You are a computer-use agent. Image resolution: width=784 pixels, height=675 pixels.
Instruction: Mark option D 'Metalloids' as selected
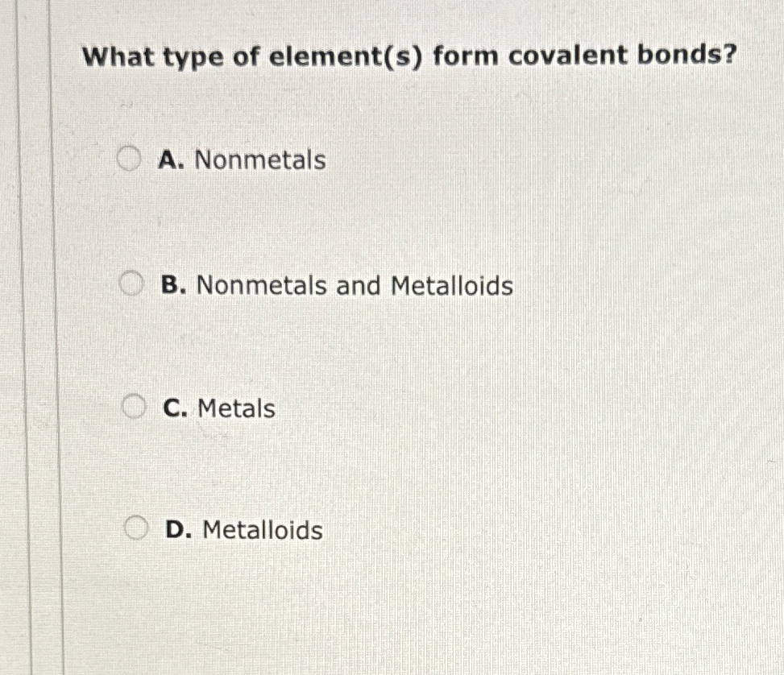click(x=138, y=528)
